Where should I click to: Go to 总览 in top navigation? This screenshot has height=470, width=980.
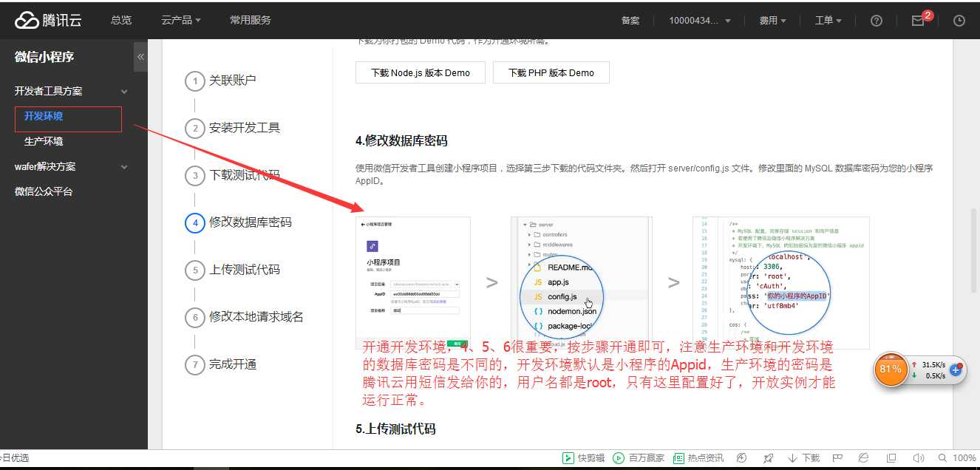pos(121,20)
